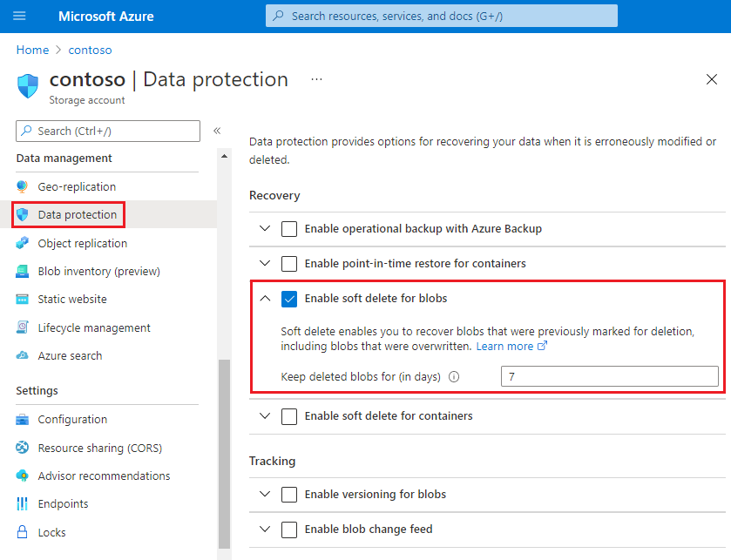This screenshot has height=560, width=731.
Task: Click the Learn more link about soft delete
Action: (505, 346)
